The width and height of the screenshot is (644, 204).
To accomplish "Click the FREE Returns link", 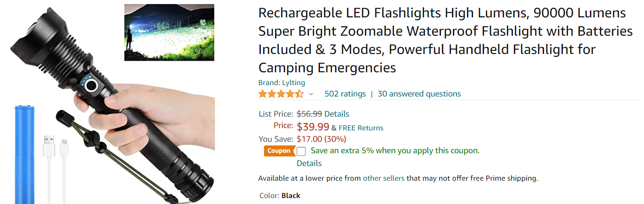I will pyautogui.click(x=361, y=128).
